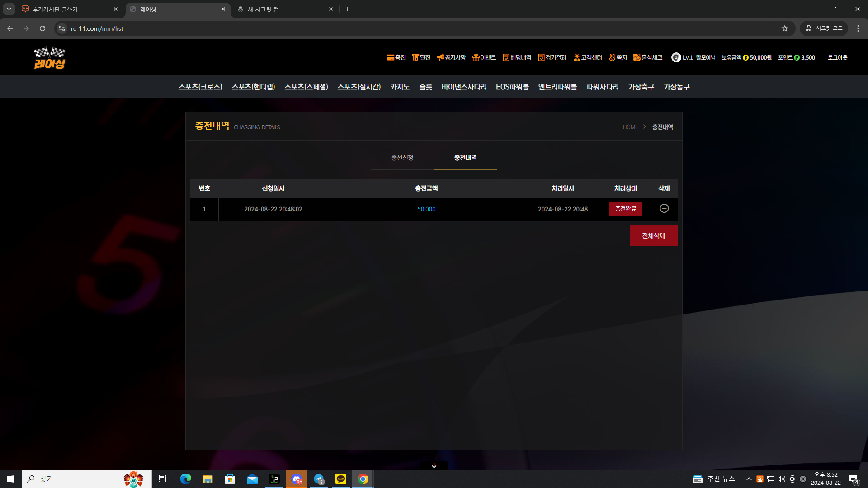Open the 환전 link in top menu

click(x=421, y=57)
